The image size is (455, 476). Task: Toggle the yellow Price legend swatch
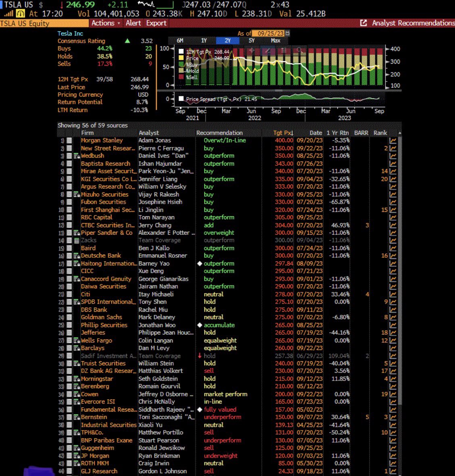[181, 58]
